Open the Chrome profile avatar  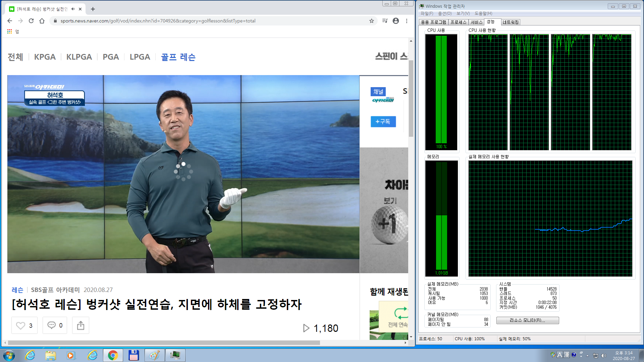coord(396,21)
